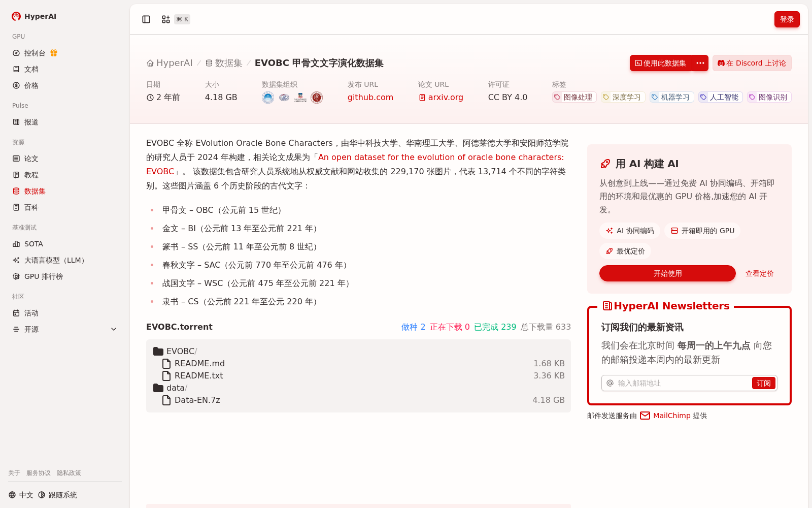The image size is (812, 508).
Task: Click 在 Discord 上讨论 button
Action: point(752,63)
